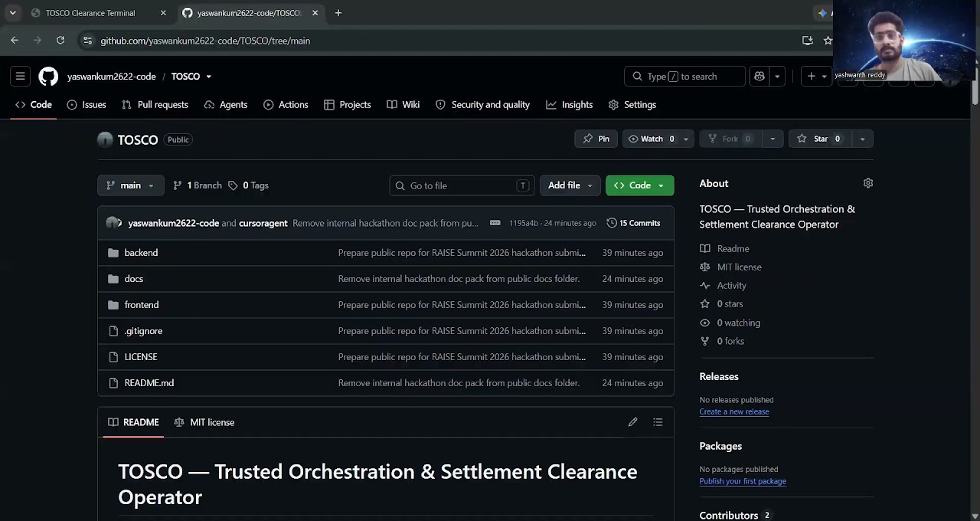Close the TOSCO Clearance Terminal tab

pyautogui.click(x=162, y=13)
